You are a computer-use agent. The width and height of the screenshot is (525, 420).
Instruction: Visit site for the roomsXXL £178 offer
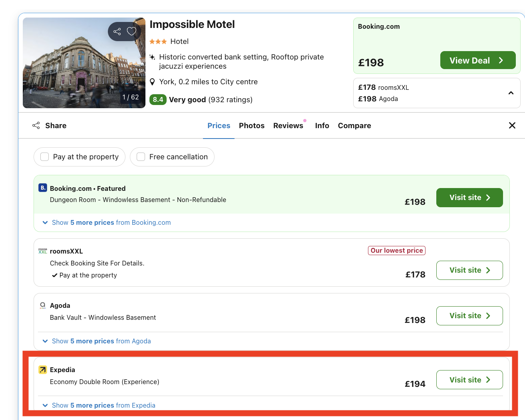[x=469, y=270]
